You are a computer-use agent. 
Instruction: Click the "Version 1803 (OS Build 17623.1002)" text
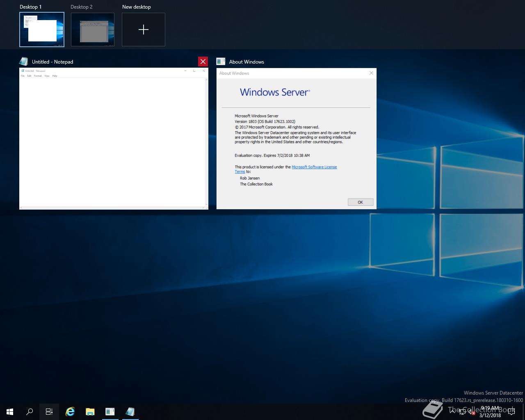point(265,121)
